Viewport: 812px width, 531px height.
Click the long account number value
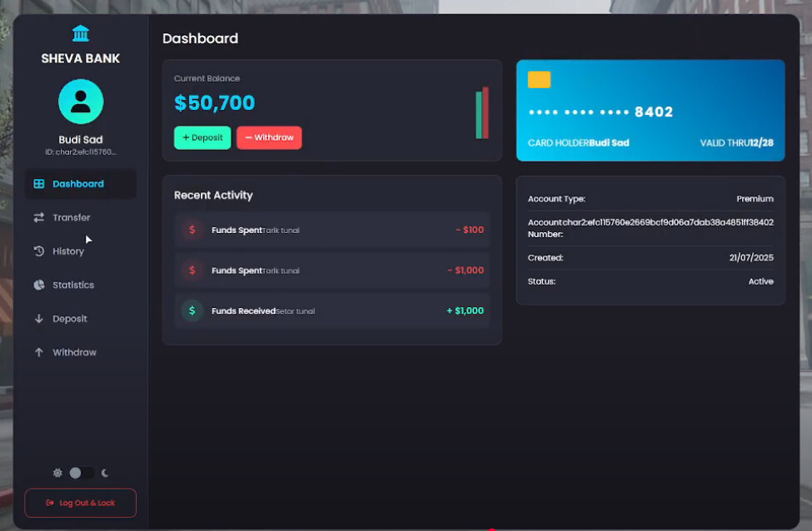[x=668, y=222]
